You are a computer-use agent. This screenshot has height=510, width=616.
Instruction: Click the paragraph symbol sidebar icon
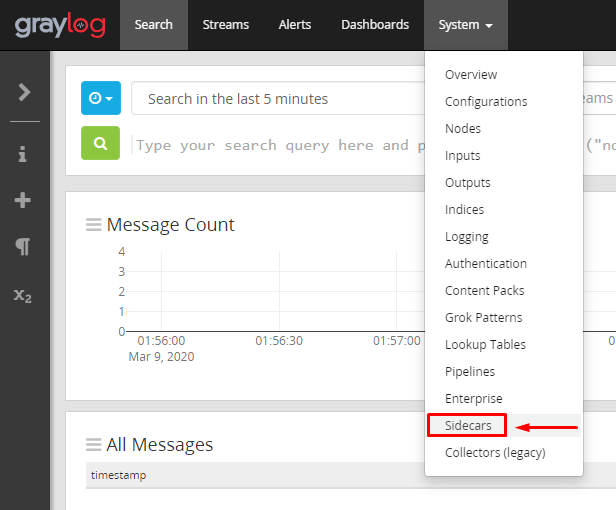click(23, 247)
